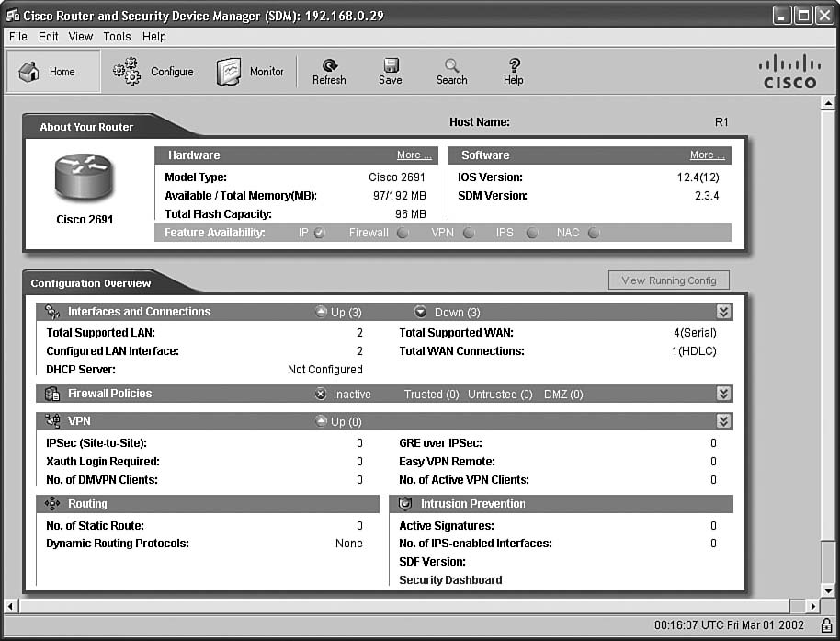Click the WAN connections value 1(HDLC)

694,351
